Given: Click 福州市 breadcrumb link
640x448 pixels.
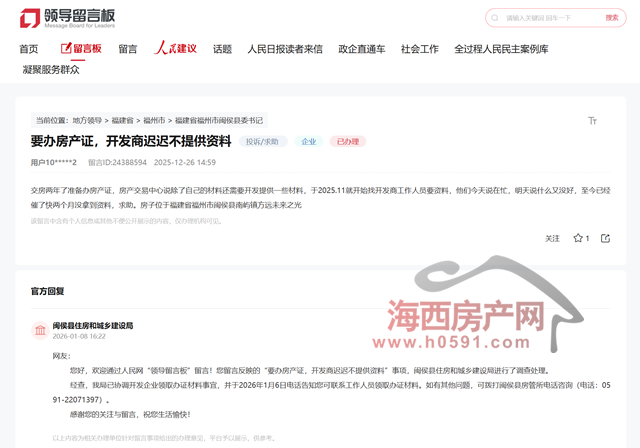Looking at the screenshot, I should pos(154,120).
